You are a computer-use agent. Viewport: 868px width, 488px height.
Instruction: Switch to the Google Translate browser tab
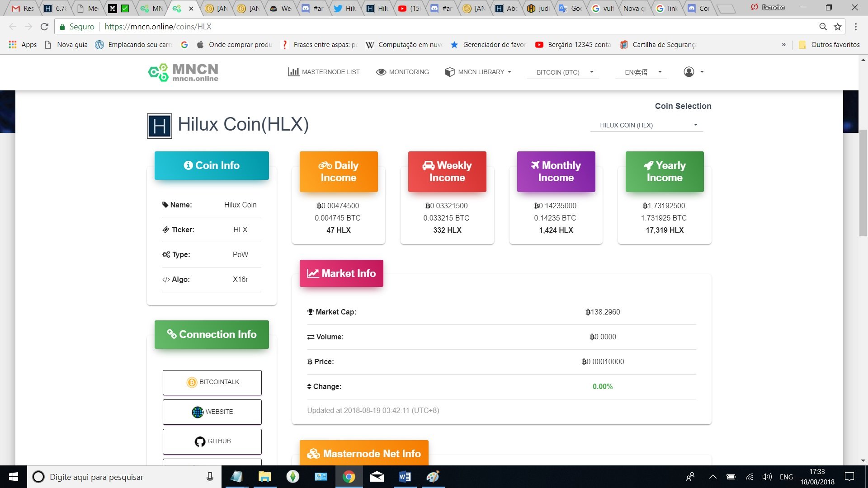[571, 8]
